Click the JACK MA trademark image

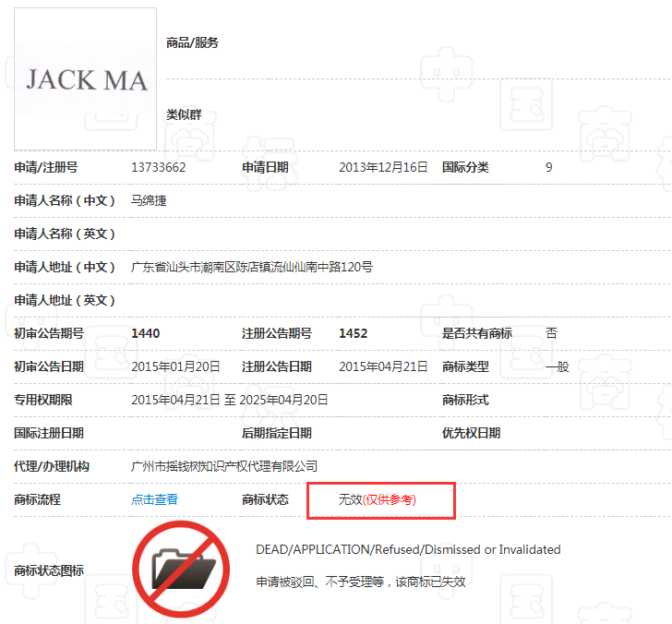click(x=85, y=79)
